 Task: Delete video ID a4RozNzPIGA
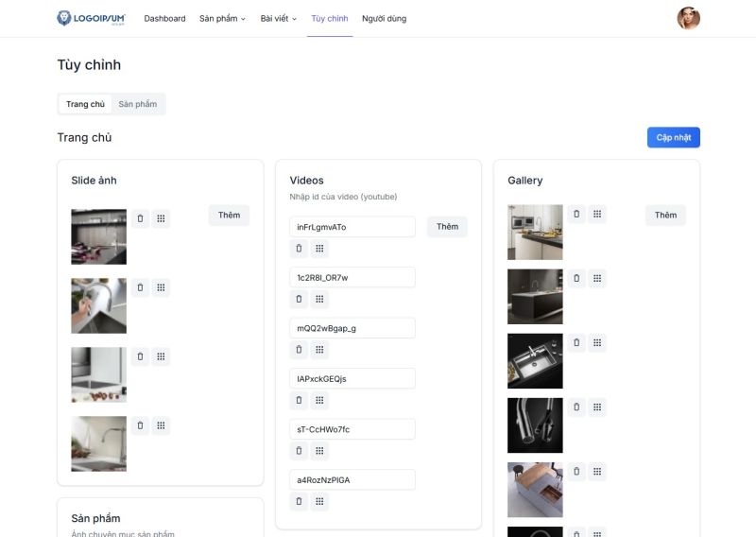coord(299,501)
